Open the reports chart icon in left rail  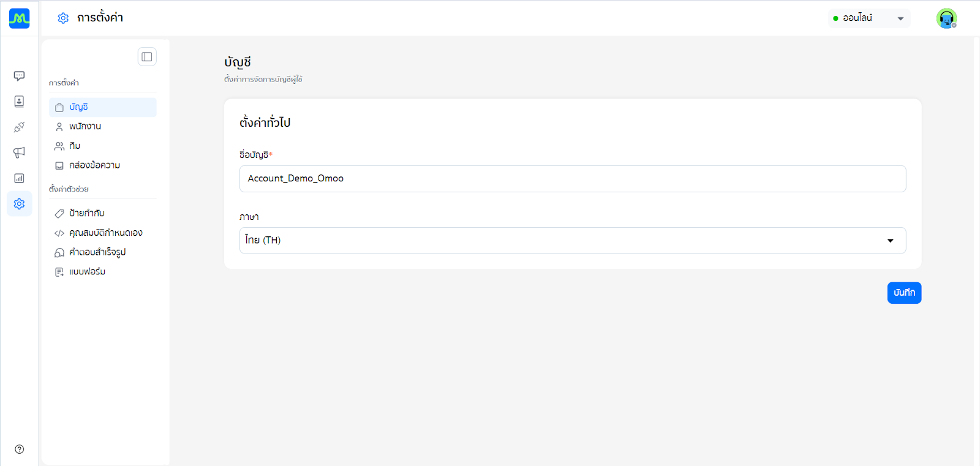(x=19, y=178)
